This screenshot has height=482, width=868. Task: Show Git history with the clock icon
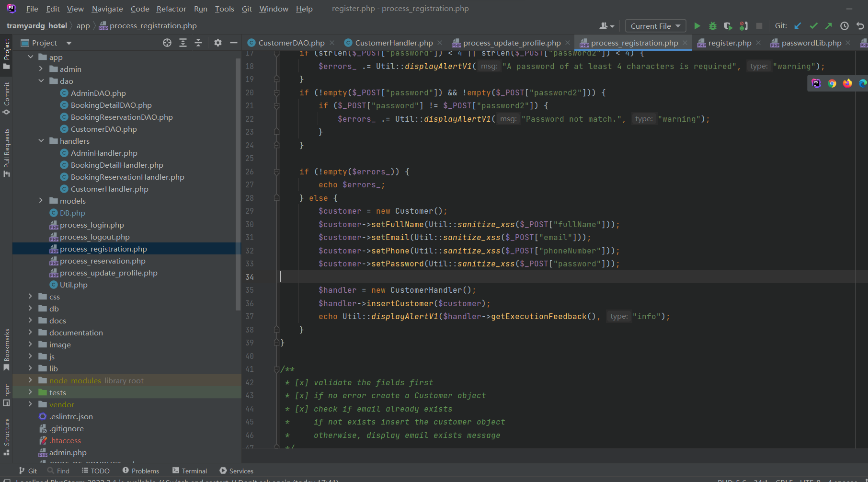(x=845, y=26)
